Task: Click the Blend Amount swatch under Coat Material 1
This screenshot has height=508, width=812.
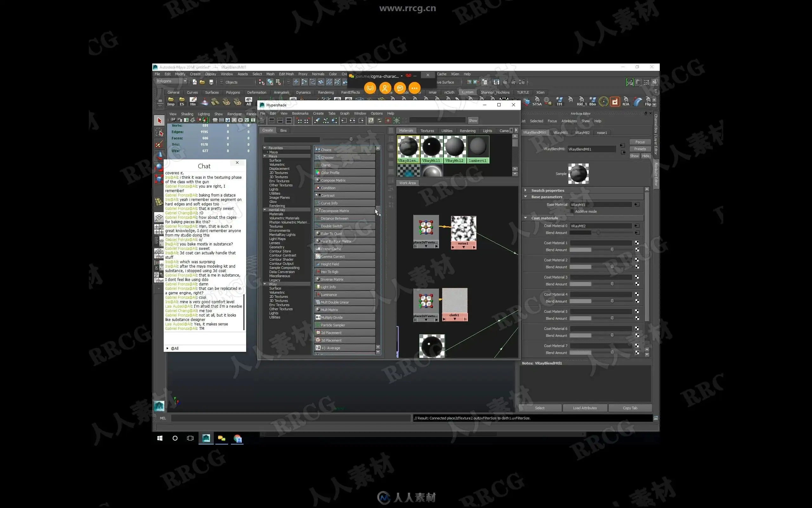Action: point(580,250)
